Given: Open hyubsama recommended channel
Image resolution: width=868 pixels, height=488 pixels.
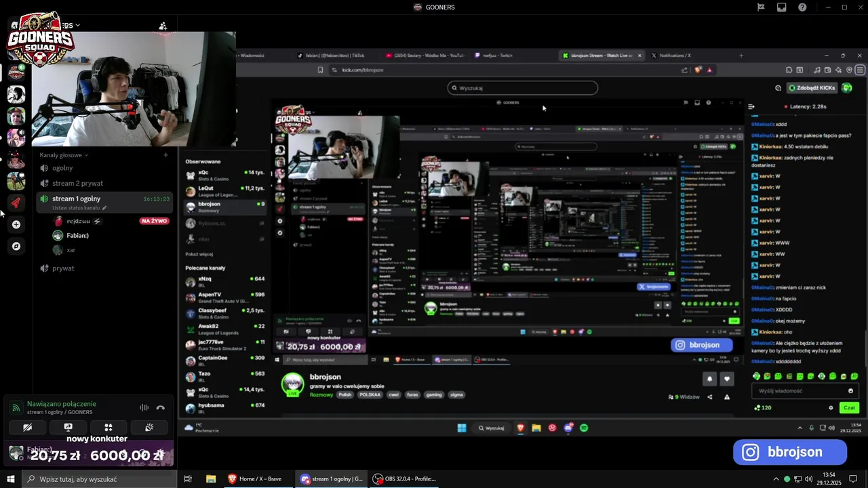Looking at the screenshot, I should pyautogui.click(x=225, y=408).
